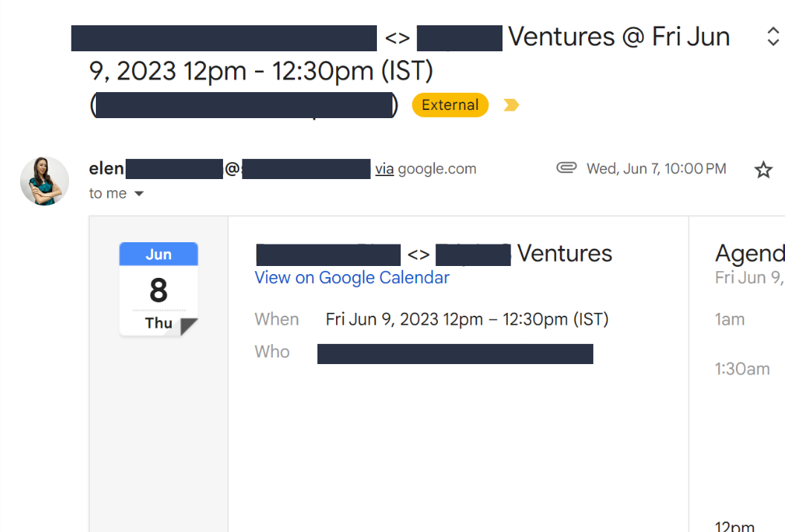Expand the 'to me' recipient details arrow
The width and height of the screenshot is (785, 532).
click(x=138, y=194)
